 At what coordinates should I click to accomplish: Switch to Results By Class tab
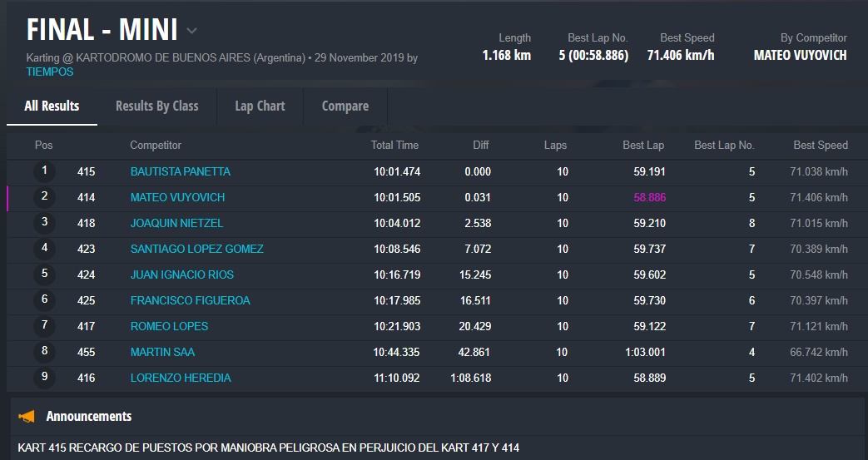click(x=156, y=106)
